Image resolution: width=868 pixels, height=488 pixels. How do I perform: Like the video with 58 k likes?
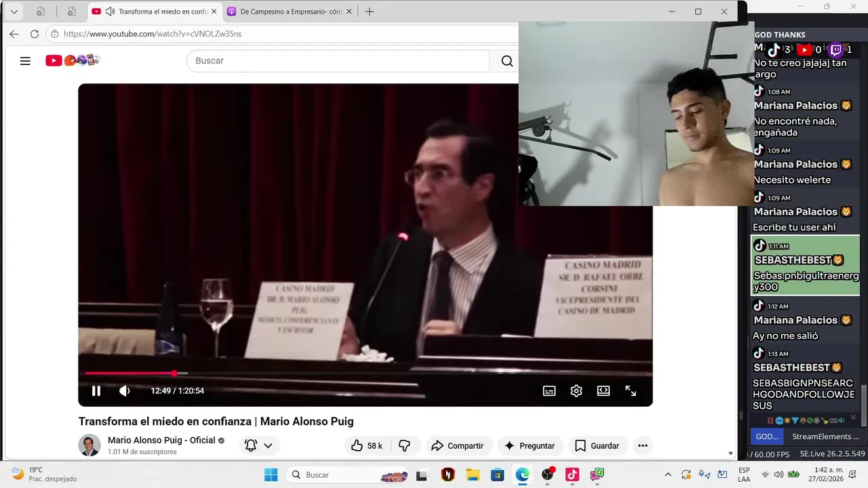(367, 445)
